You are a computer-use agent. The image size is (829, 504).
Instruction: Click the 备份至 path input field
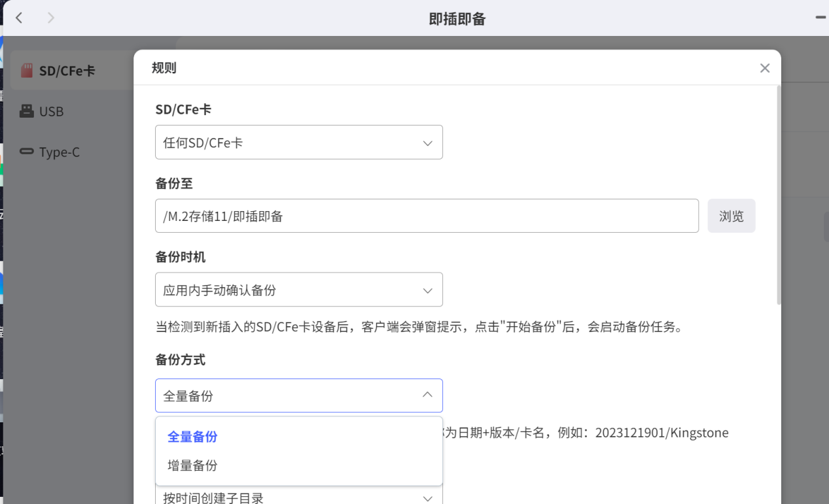[427, 216]
